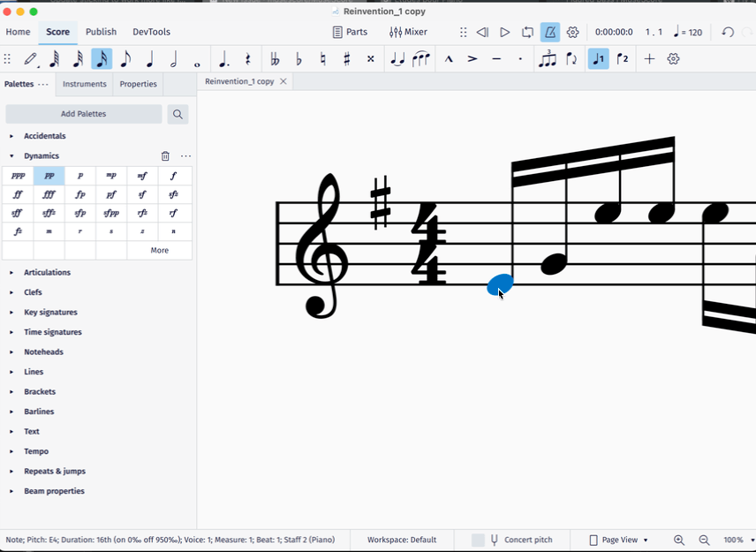
Task: Zoom out of the score
Action: 704,540
